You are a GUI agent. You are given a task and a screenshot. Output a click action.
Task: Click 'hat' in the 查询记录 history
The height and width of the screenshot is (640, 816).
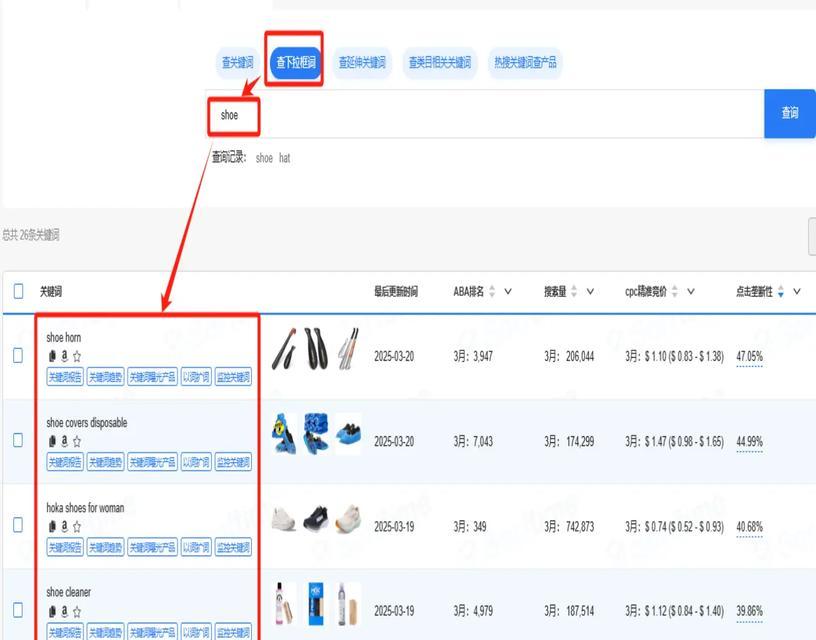point(285,158)
